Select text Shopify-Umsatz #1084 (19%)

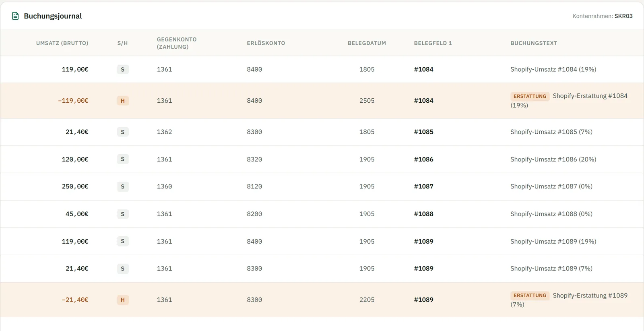point(553,69)
